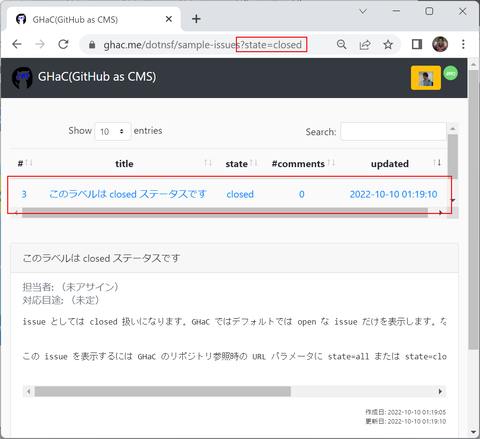Click the 0 comments cell
The width and height of the screenshot is (480, 439).
(302, 194)
